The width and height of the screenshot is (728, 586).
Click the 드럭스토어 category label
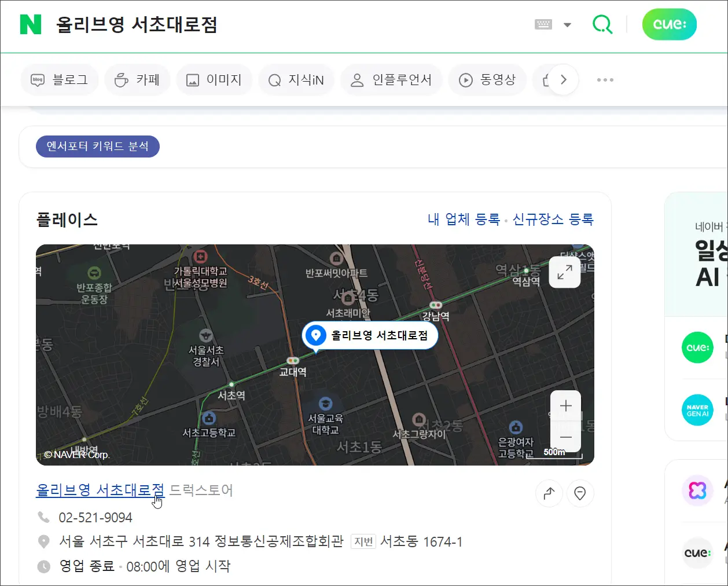click(x=201, y=490)
